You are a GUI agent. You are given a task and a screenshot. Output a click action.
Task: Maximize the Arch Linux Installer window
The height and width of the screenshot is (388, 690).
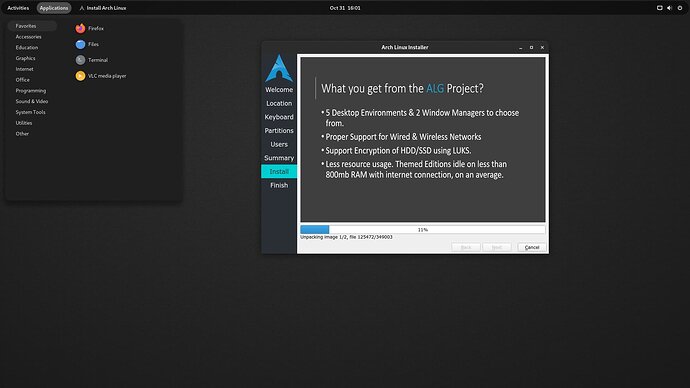[x=531, y=48]
